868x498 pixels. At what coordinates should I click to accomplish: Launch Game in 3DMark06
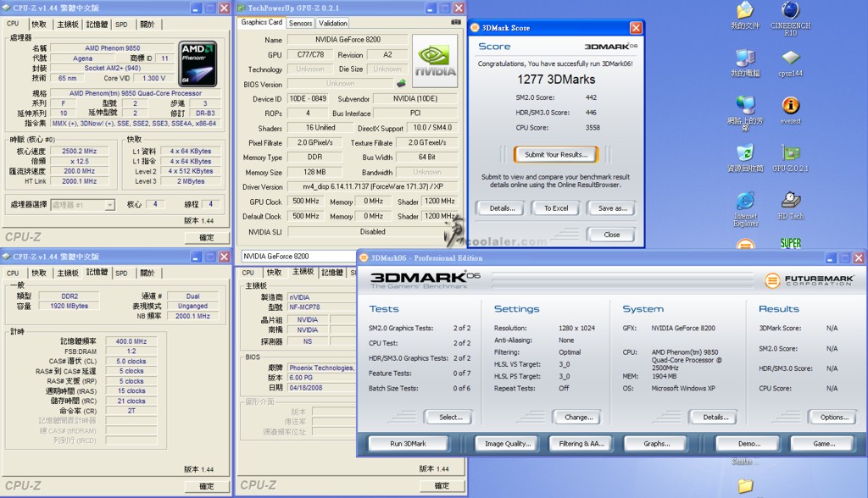[824, 444]
